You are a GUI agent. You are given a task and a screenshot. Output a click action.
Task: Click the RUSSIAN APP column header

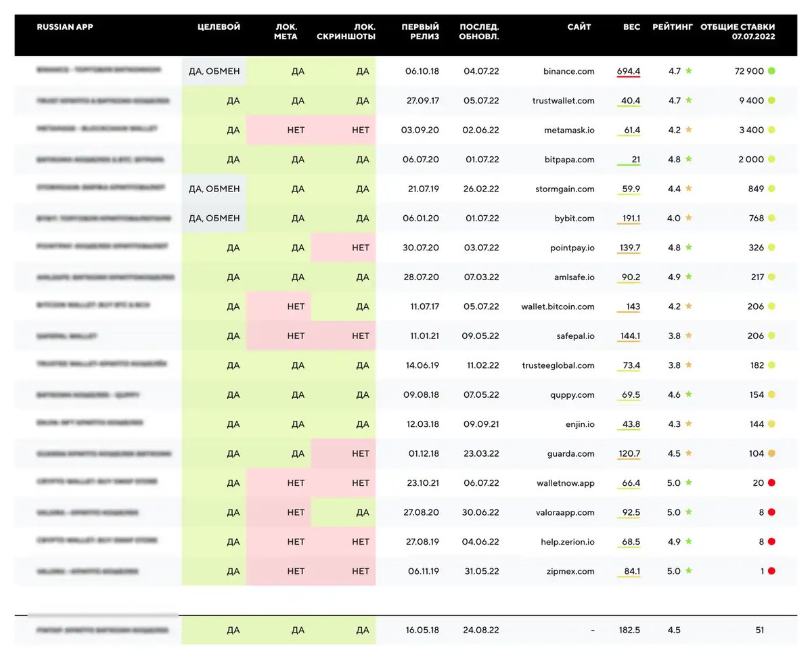65,27
